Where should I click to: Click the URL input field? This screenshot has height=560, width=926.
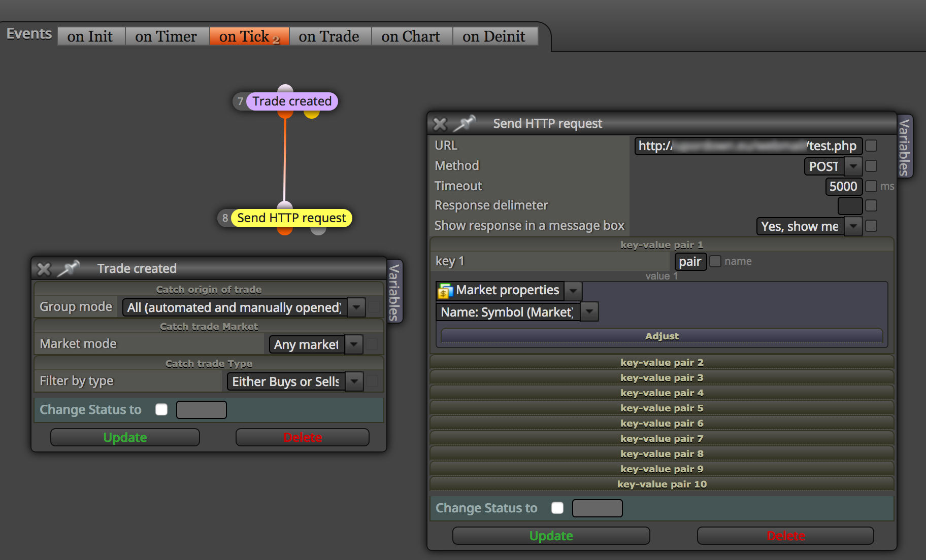coord(748,146)
